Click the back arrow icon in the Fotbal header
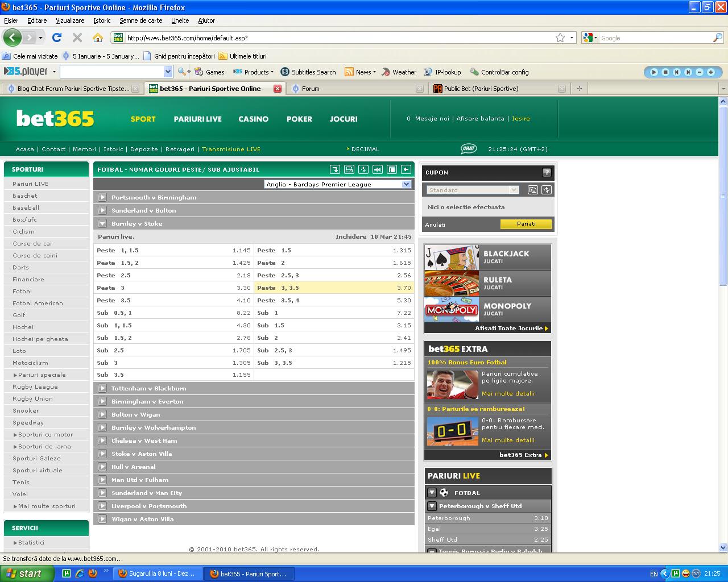 [406, 169]
